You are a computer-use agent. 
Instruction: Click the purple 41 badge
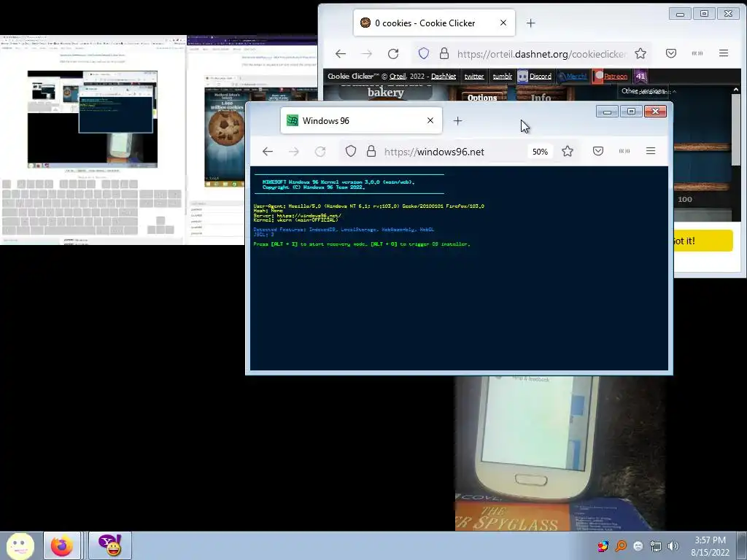[640, 76]
